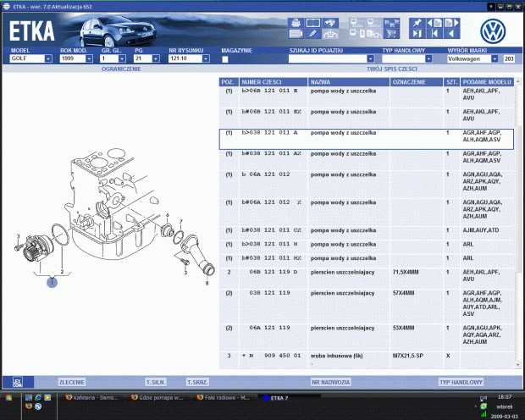Open the MODEL dropdown showing GOLF

tap(48, 58)
